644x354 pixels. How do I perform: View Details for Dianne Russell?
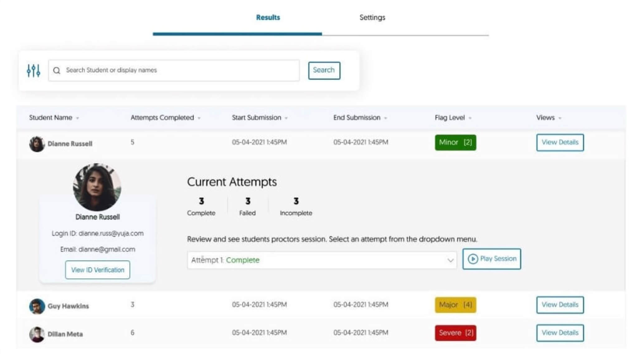560,142
